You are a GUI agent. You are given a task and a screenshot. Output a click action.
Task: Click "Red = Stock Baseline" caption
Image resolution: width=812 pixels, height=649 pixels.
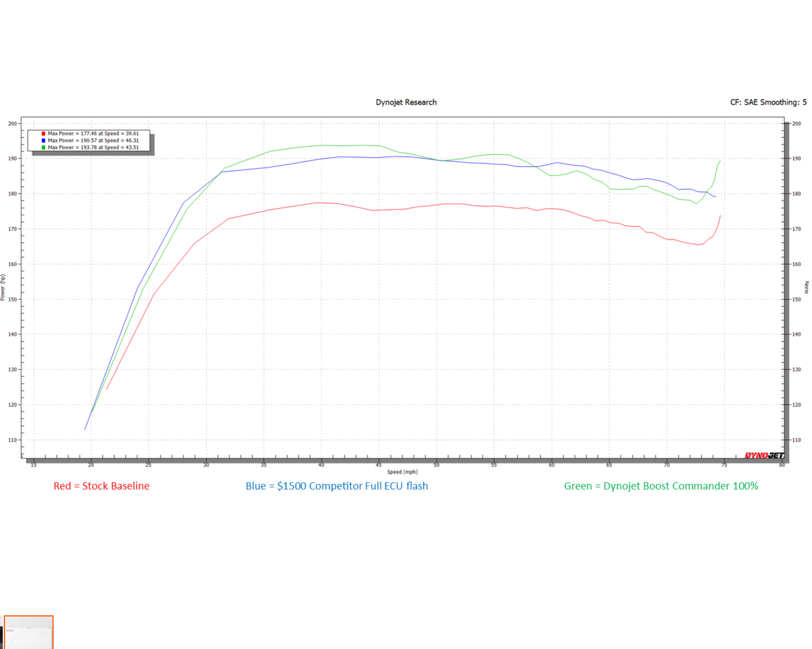point(101,486)
